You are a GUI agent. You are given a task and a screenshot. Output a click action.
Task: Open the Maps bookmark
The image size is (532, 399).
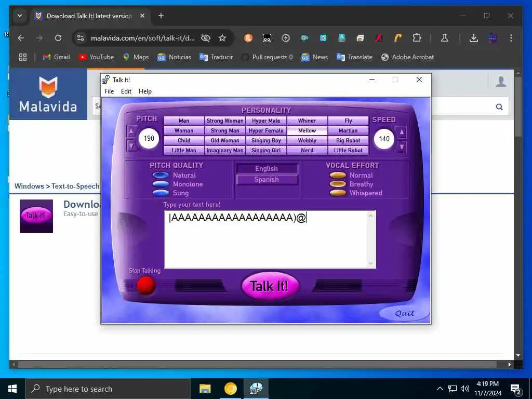(x=136, y=57)
